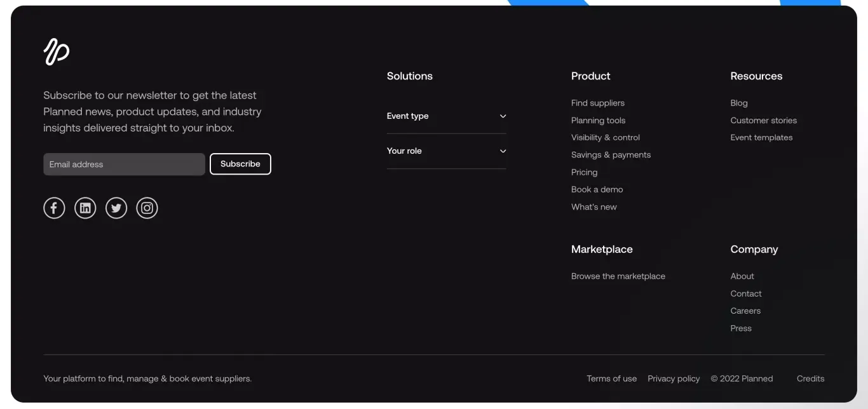Open the Facebook social icon
The height and width of the screenshot is (409, 868).
54,208
